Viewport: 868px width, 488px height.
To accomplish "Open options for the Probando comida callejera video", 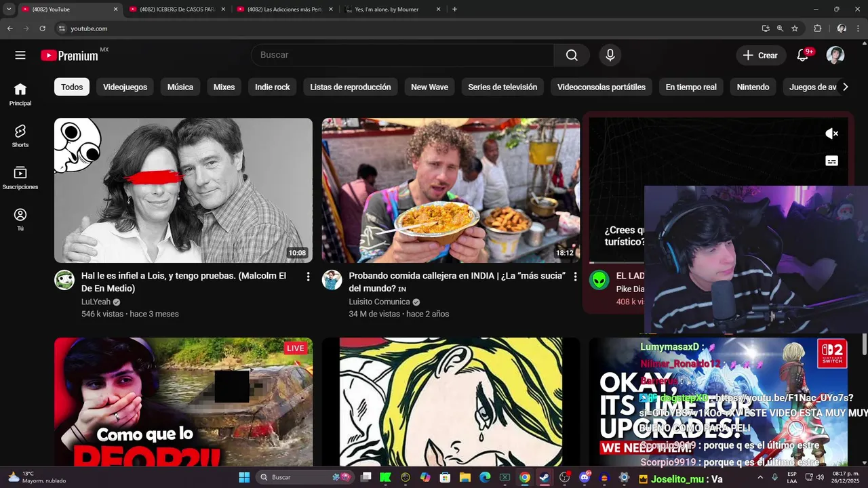I will pos(575,277).
